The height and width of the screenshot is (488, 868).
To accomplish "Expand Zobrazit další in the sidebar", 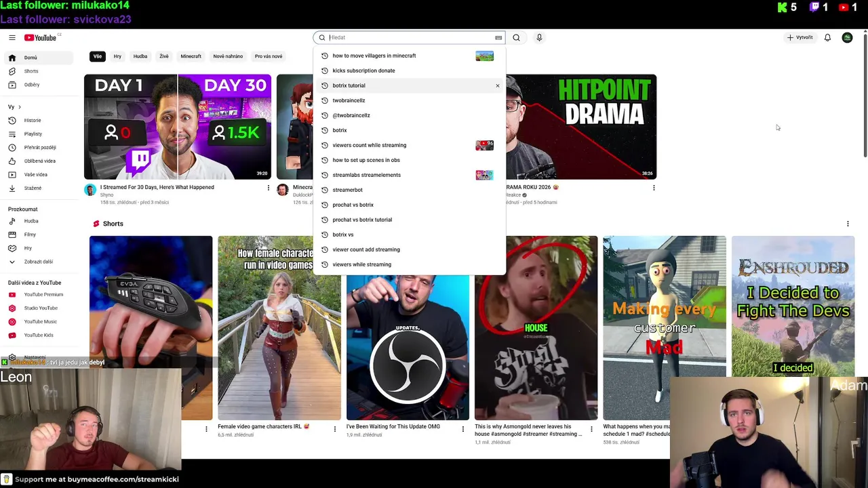I will click(x=37, y=262).
